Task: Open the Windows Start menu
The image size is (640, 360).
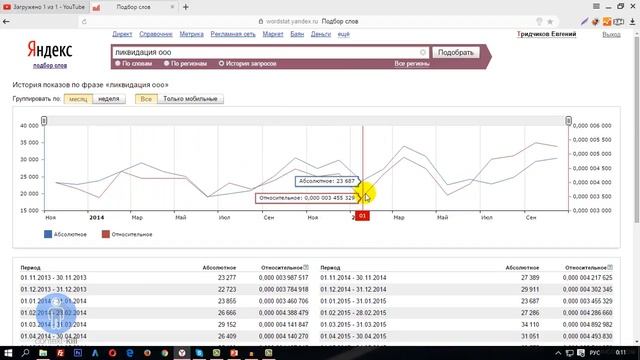Action: [8, 353]
